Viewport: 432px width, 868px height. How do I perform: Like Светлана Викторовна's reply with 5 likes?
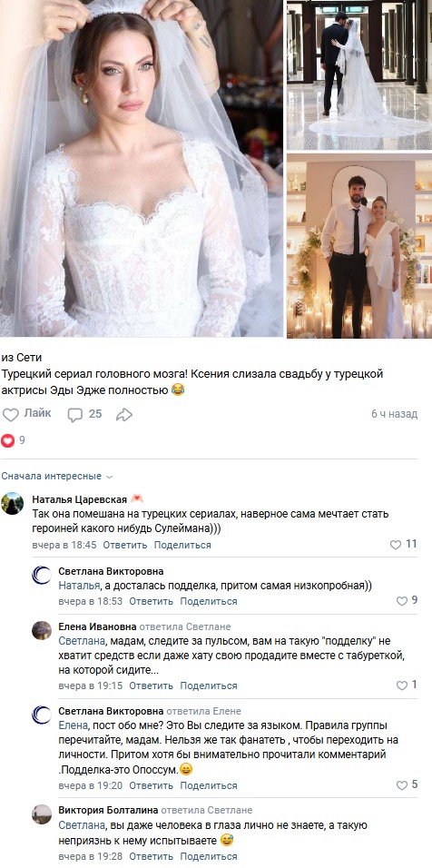pyautogui.click(x=402, y=785)
